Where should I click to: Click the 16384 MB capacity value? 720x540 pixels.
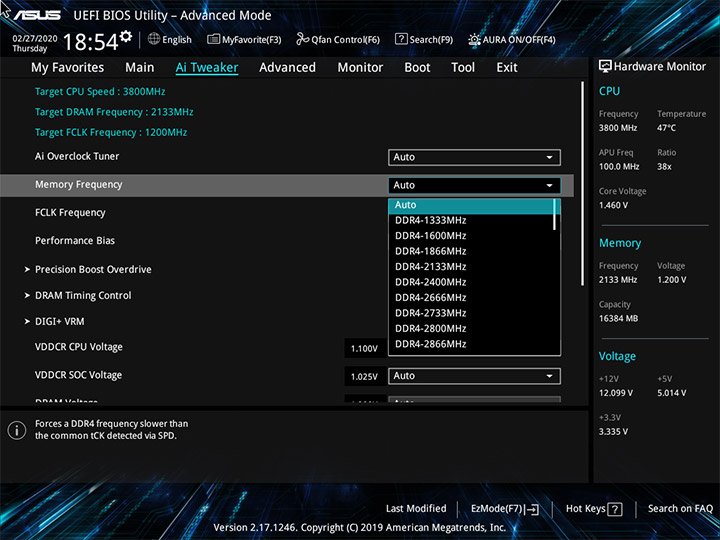pos(618,319)
